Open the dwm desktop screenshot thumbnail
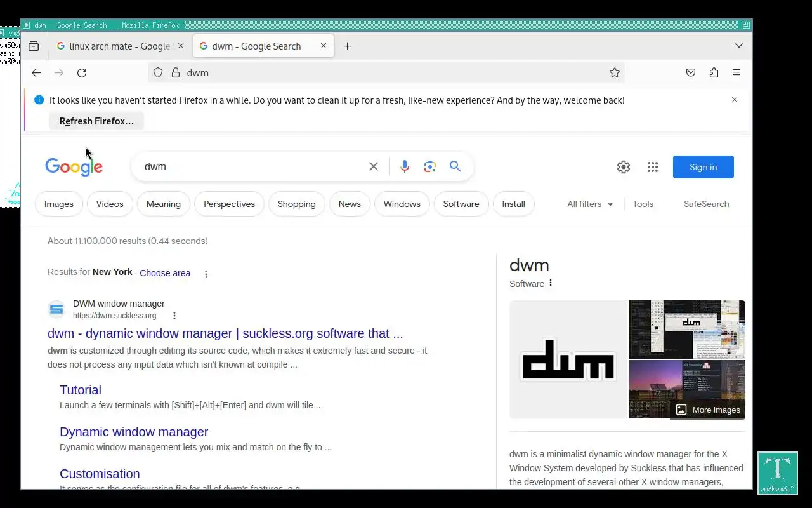Viewport: 812px width, 508px height. [x=687, y=329]
